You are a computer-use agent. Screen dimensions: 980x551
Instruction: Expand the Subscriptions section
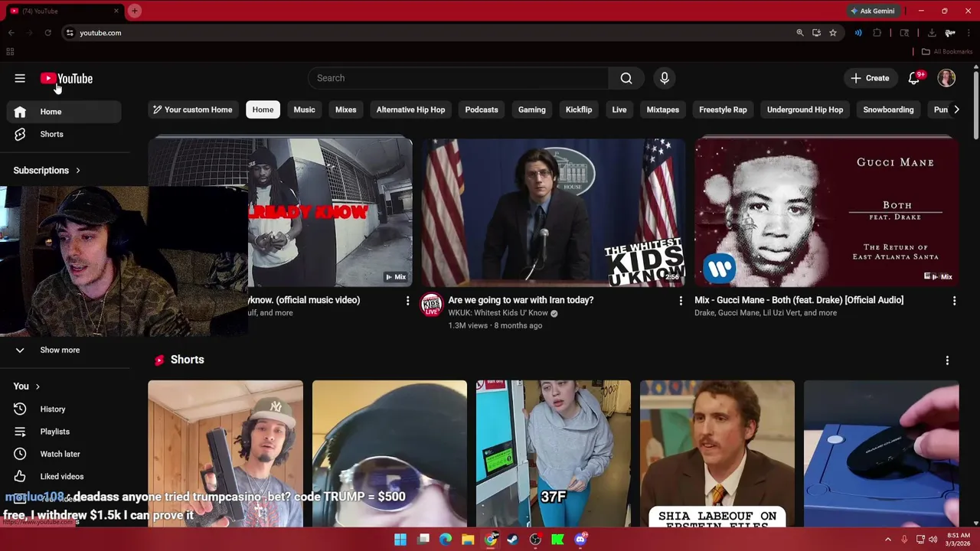[47, 171]
